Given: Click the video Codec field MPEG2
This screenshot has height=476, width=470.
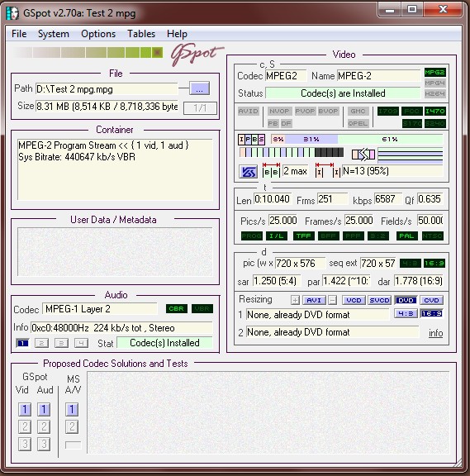Looking at the screenshot, I should pos(286,76).
